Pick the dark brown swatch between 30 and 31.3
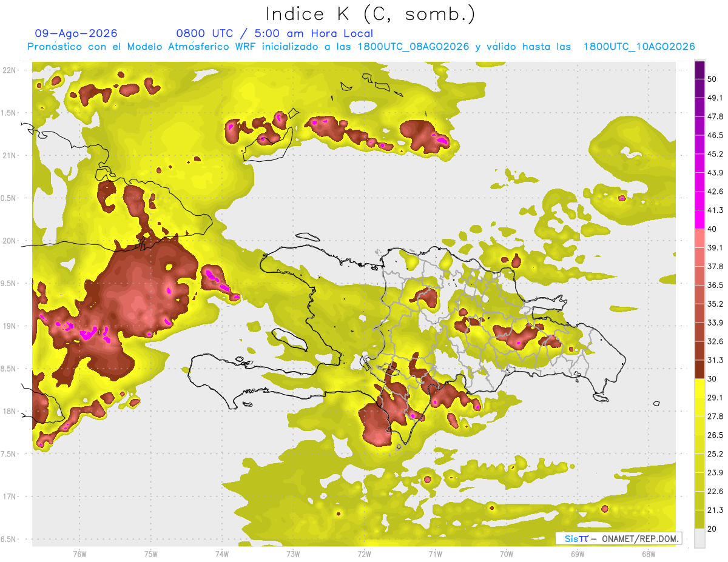 pyautogui.click(x=699, y=369)
